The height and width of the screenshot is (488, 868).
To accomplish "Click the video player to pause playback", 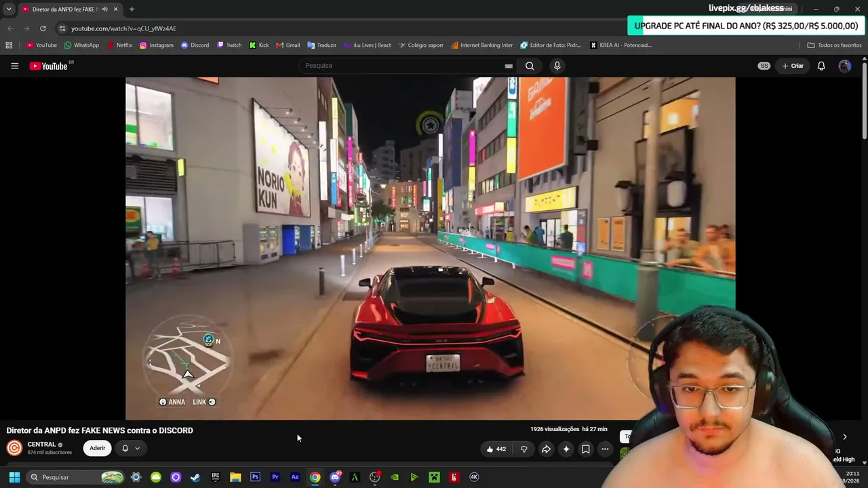I will tap(430, 248).
